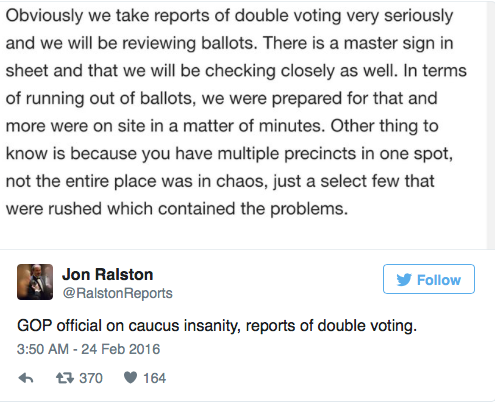The width and height of the screenshot is (495, 403).
Task: Retweet using the retweet arrows icon
Action: [x=65, y=378]
